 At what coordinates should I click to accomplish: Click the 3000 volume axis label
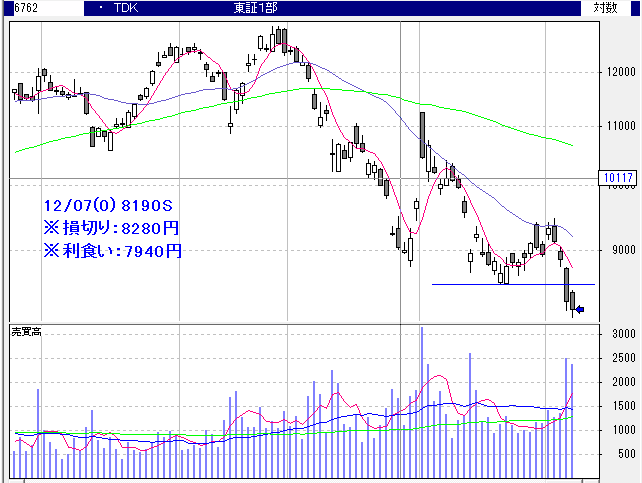pyautogui.click(x=625, y=334)
